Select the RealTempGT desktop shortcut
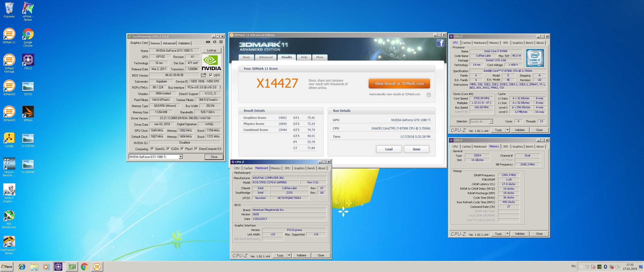The height and width of the screenshot is (272, 644). click(9, 245)
